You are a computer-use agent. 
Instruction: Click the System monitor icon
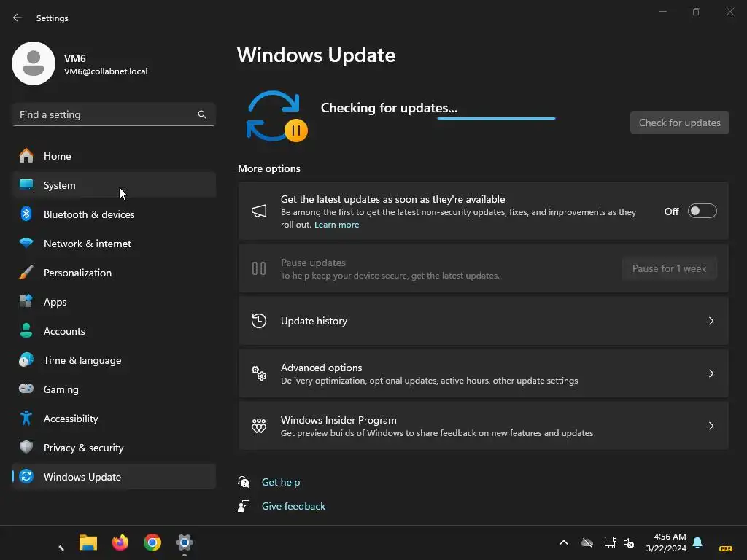(26, 184)
